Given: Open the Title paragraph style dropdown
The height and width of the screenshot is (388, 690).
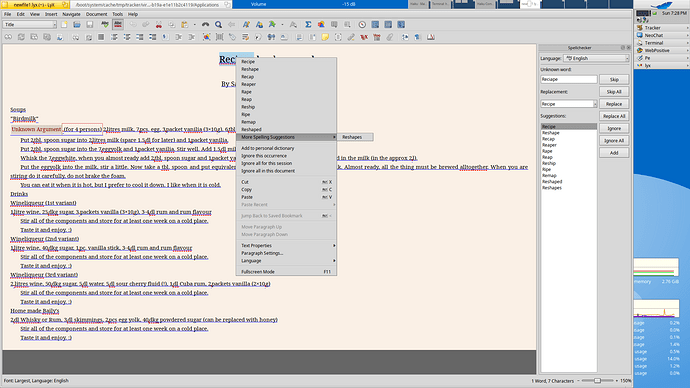Looking at the screenshot, I should tap(30, 25).
